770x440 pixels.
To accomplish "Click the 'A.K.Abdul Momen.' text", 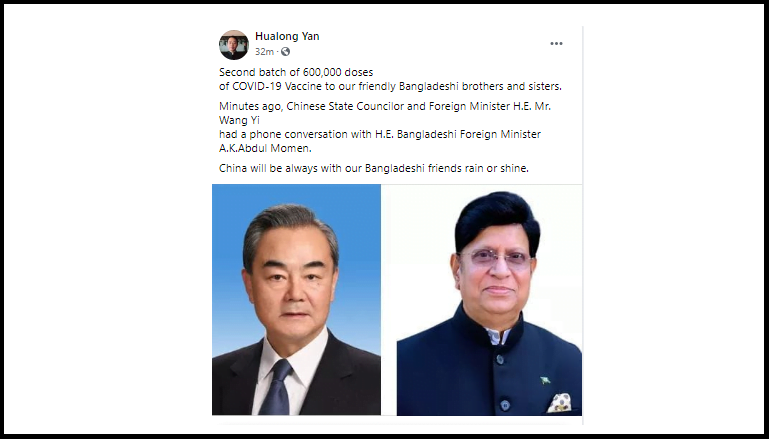I will pyautogui.click(x=265, y=148).
